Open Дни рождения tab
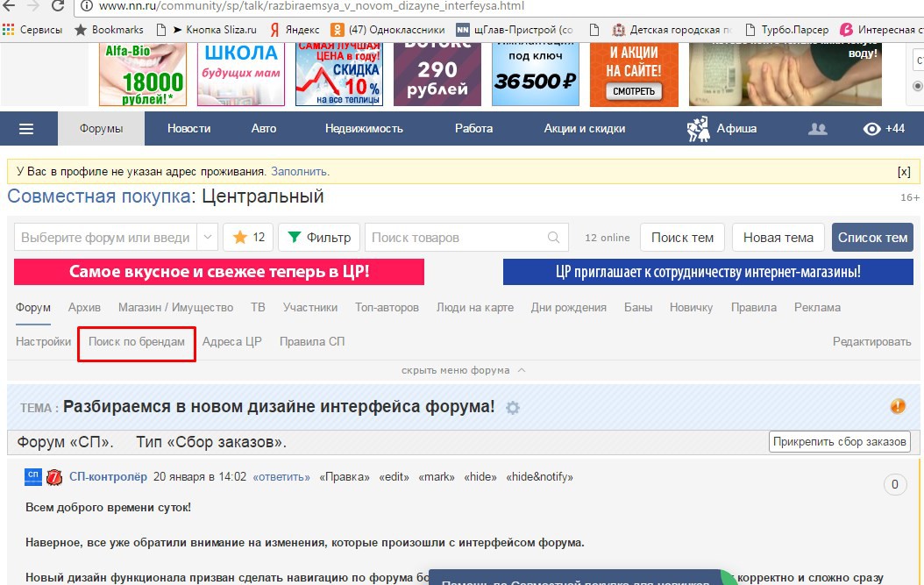Screen dimensions: 924x585 (x=569, y=307)
